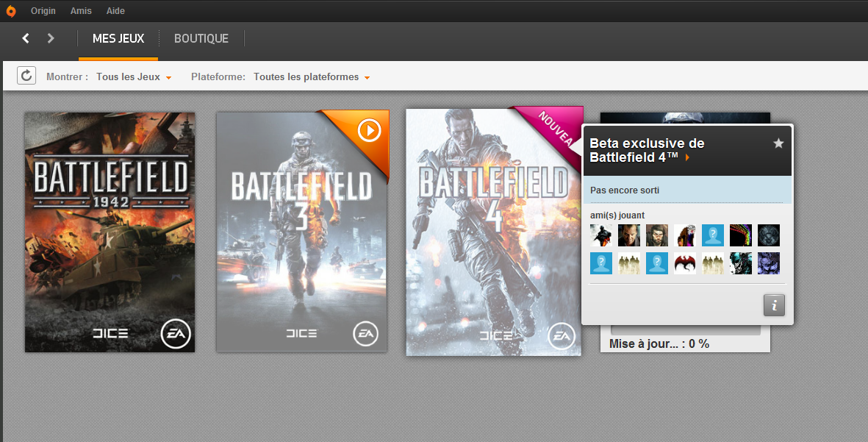Expand the Toutes les plateformes filter
This screenshot has width=868, height=442.
(x=312, y=77)
